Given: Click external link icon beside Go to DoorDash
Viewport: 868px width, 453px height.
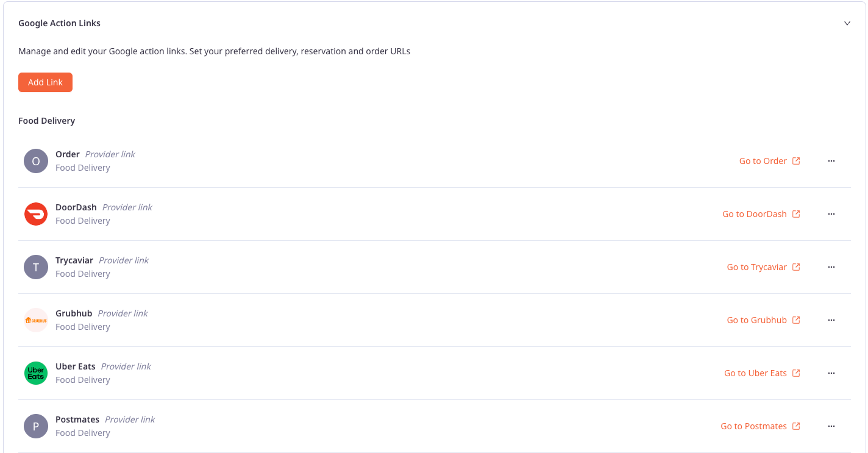Looking at the screenshot, I should pyautogui.click(x=796, y=214).
